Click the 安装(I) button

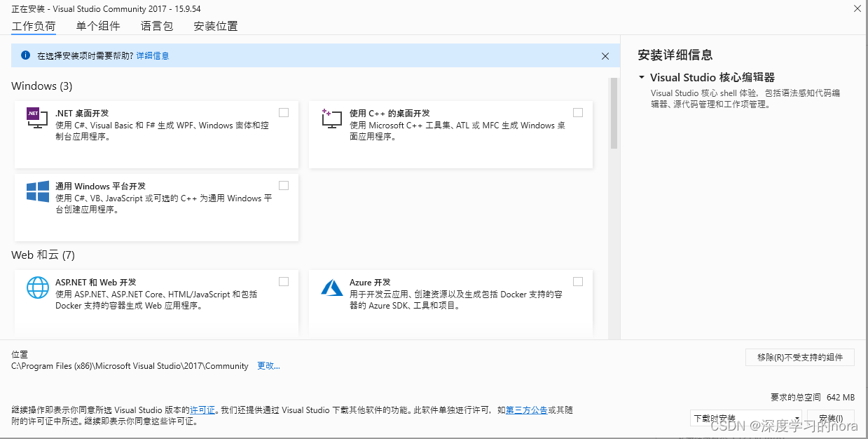pyautogui.click(x=831, y=417)
